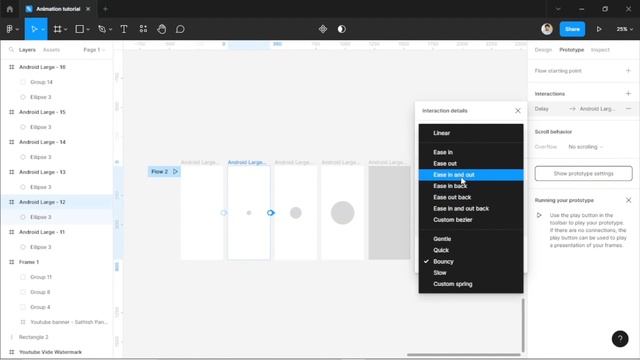The image size is (640, 360).
Task: Choose Ease in back easing
Action: coord(471,186)
